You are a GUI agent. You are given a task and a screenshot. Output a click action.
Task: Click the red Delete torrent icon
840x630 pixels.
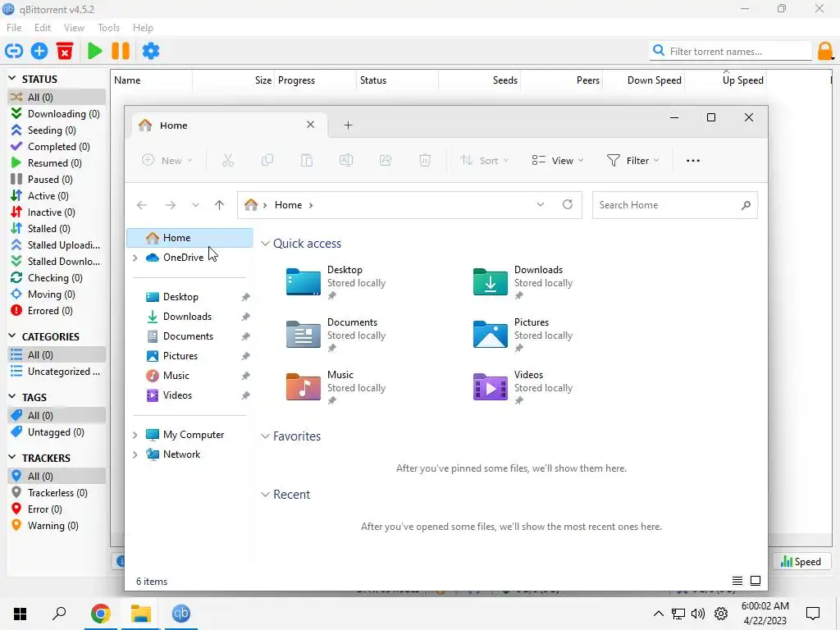[65, 52]
